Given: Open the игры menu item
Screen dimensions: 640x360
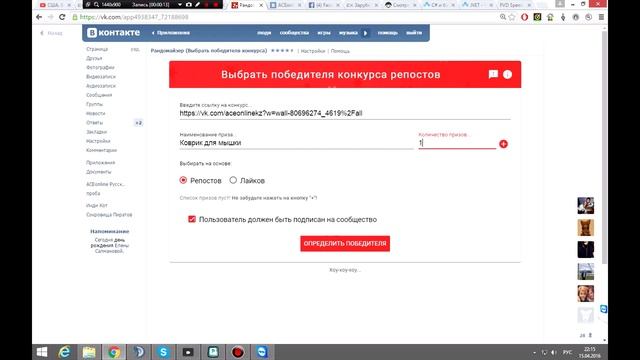Looking at the screenshot, I should click(x=324, y=33).
